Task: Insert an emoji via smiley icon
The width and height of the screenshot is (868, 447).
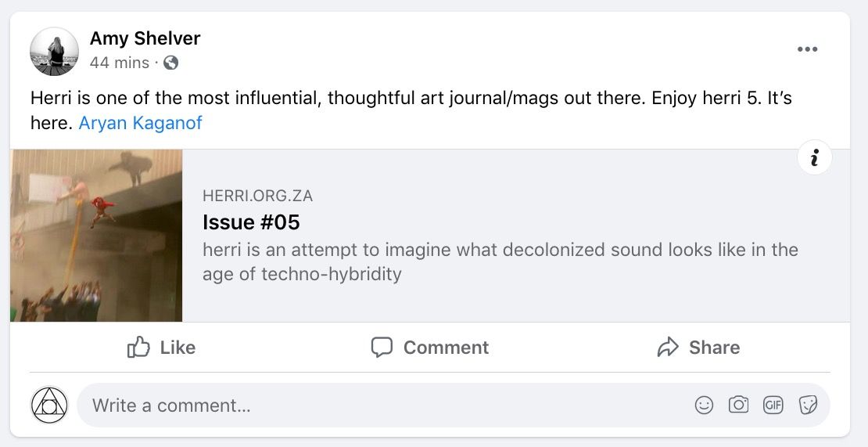Action: (x=704, y=405)
